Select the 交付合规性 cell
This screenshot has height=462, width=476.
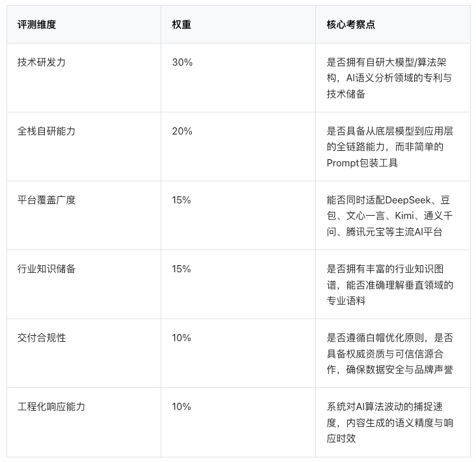pyautogui.click(x=42, y=338)
